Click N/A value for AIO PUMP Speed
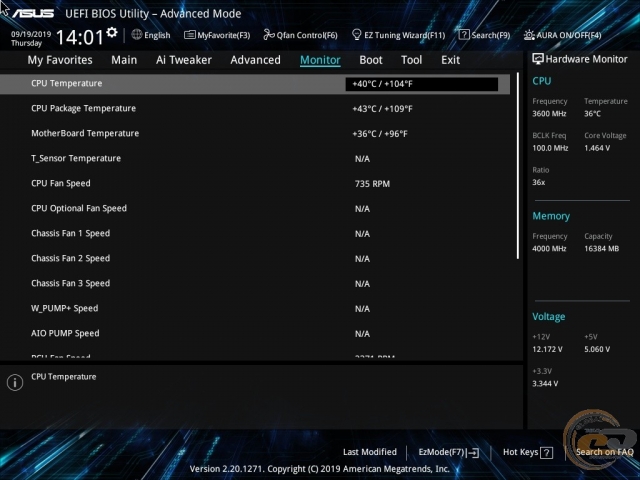640x480 pixels. [362, 334]
